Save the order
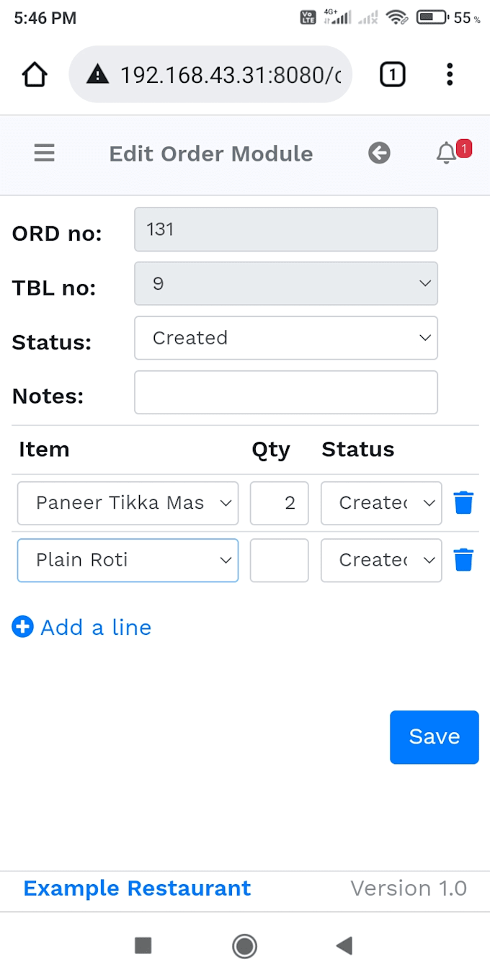This screenshot has width=490, height=980. click(x=435, y=737)
